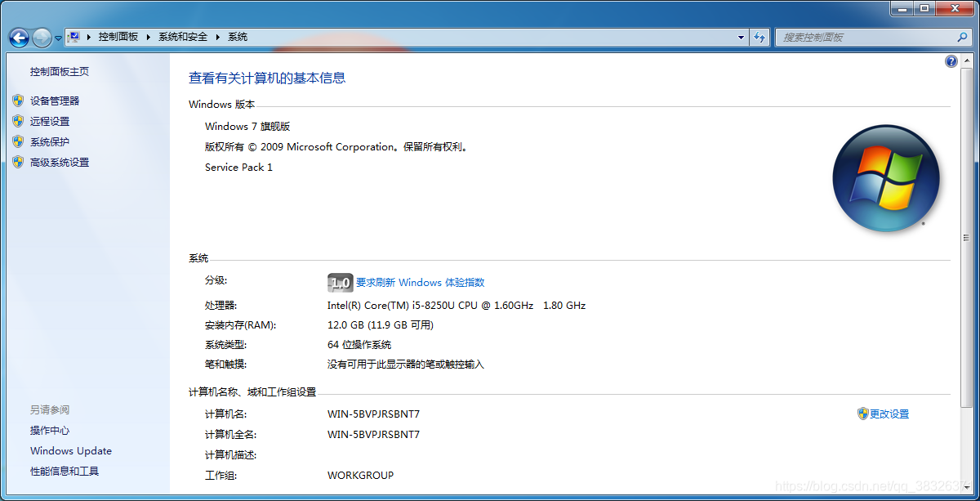Image resolution: width=980 pixels, height=501 pixels.
Task: Click computer name WIN-5BVPJRSBNT7 beside 计算机名
Action: click(373, 414)
